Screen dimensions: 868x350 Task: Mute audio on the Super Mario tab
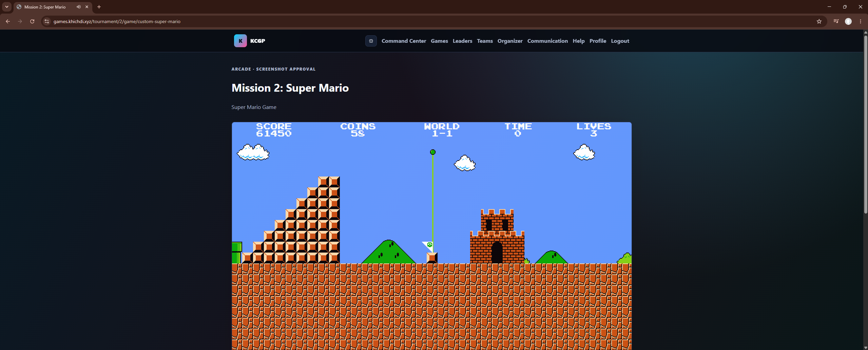[79, 7]
